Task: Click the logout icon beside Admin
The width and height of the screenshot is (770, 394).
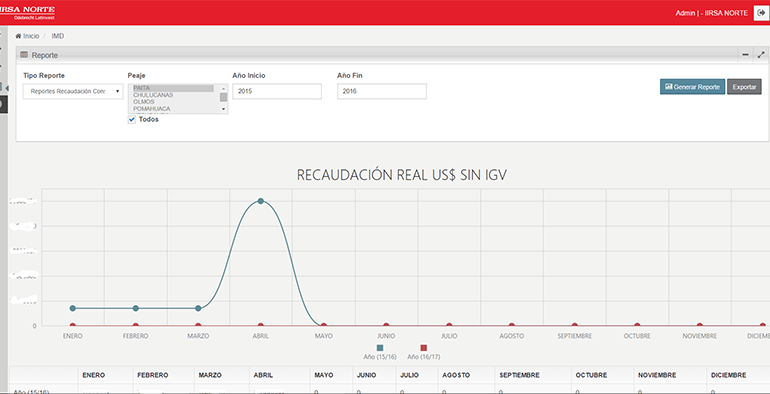Action: tap(761, 13)
